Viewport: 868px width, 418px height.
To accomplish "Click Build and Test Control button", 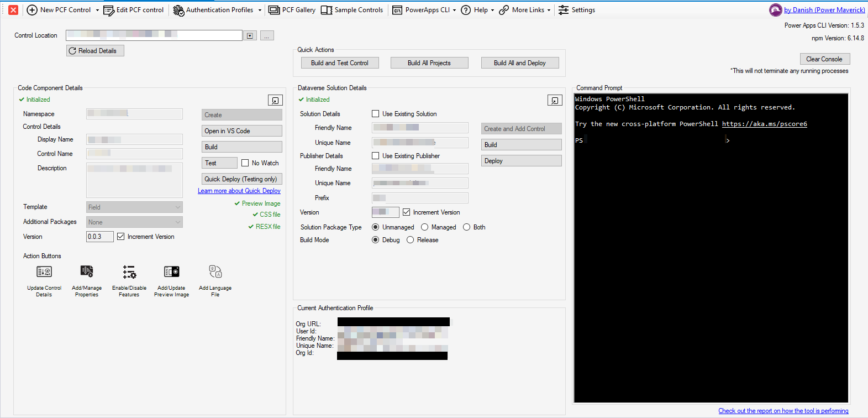I will tap(340, 63).
